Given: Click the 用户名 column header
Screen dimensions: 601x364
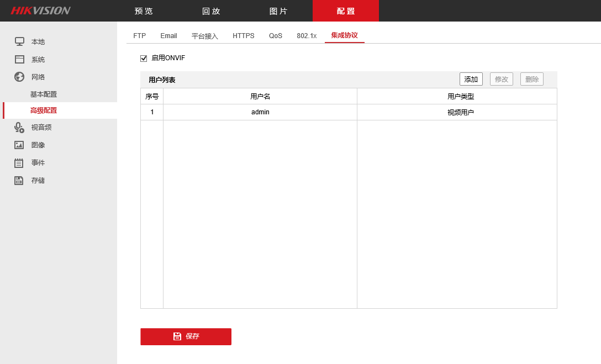Looking at the screenshot, I should coord(260,97).
